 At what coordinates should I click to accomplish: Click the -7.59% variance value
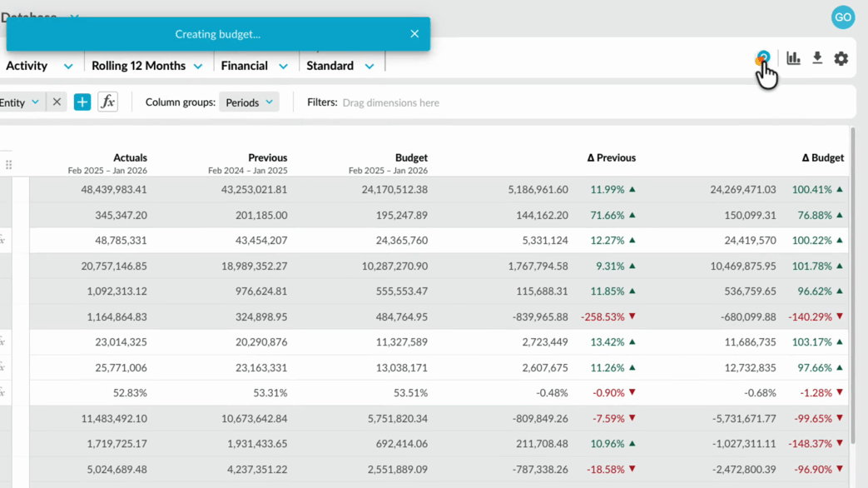coord(608,418)
